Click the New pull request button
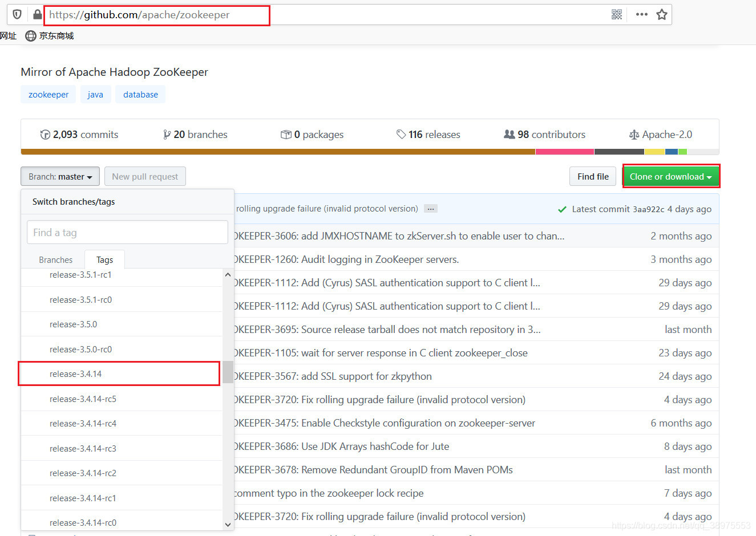 pos(145,176)
